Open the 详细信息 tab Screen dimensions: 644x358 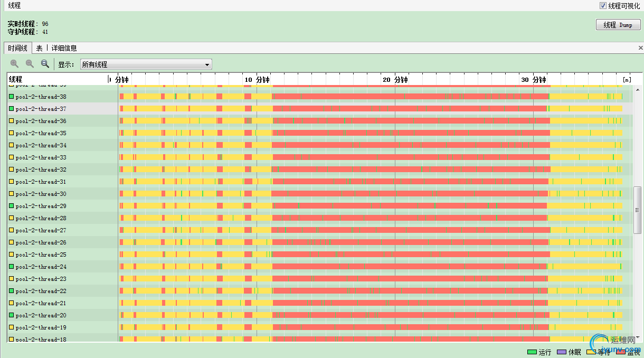click(x=64, y=48)
